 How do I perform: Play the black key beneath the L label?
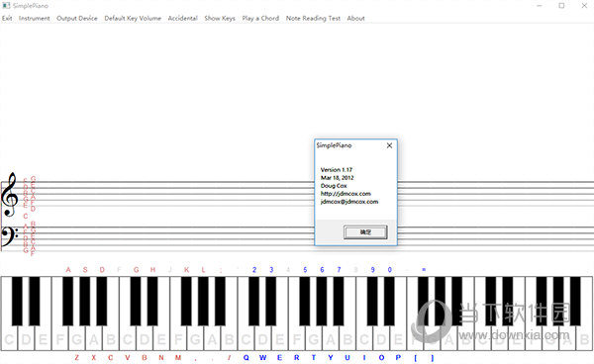203,301
